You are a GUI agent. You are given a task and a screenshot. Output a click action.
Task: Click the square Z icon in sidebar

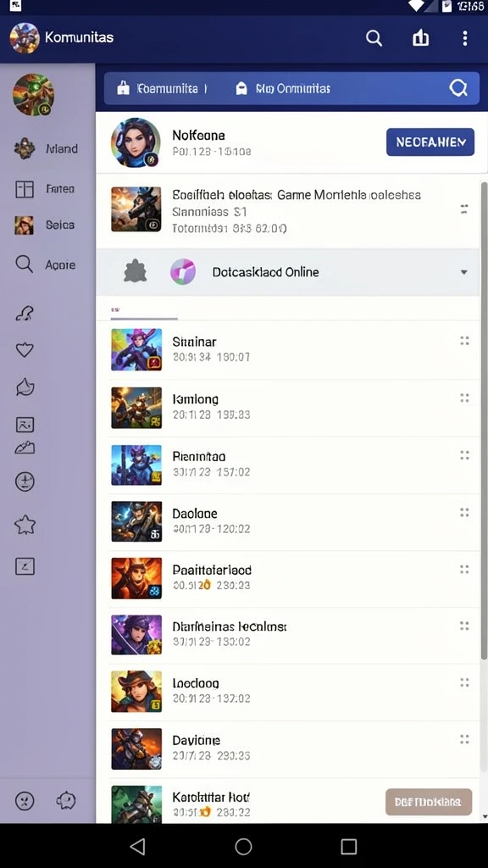pos(25,565)
